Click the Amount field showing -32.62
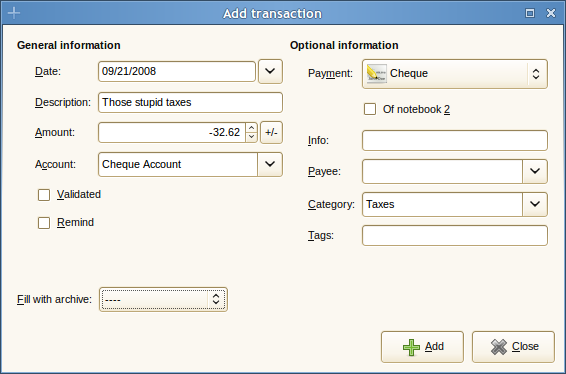The height and width of the screenshot is (374, 566). tap(172, 132)
